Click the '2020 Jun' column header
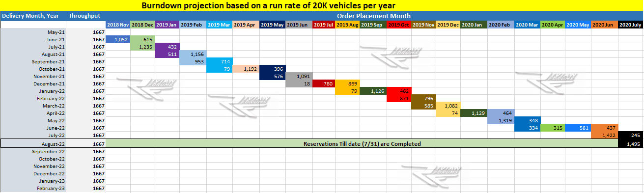Image resolution: width=644 pixels, height=193 pixels. 605,24
